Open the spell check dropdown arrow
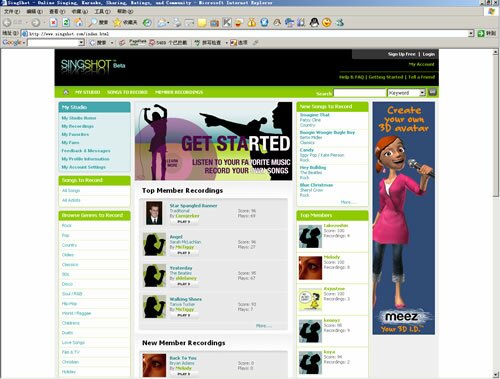 coord(226,43)
